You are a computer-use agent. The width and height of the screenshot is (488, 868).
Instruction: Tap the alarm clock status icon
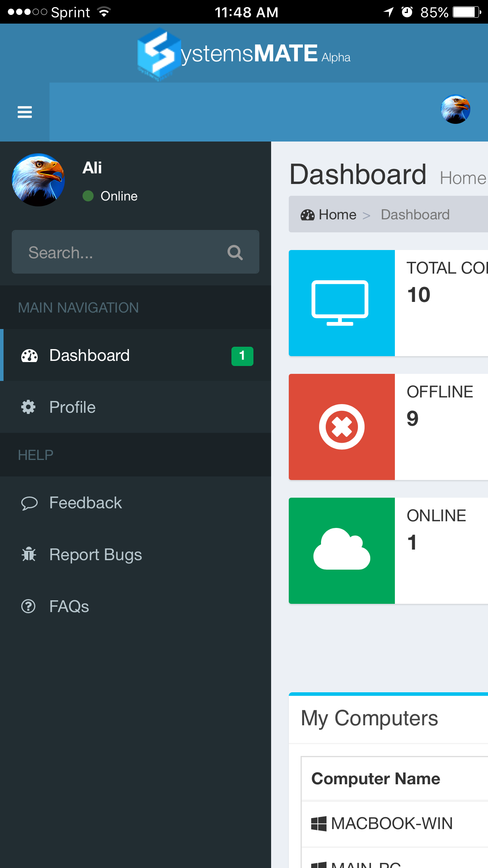(407, 12)
